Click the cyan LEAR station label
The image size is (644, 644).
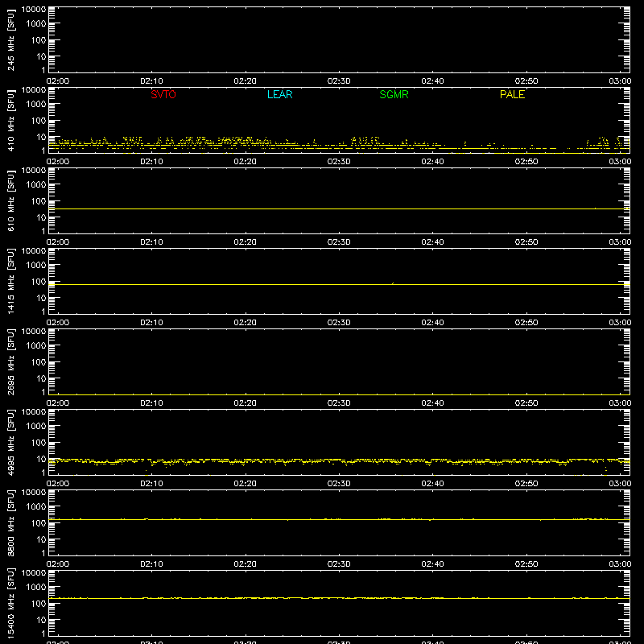pos(279,94)
